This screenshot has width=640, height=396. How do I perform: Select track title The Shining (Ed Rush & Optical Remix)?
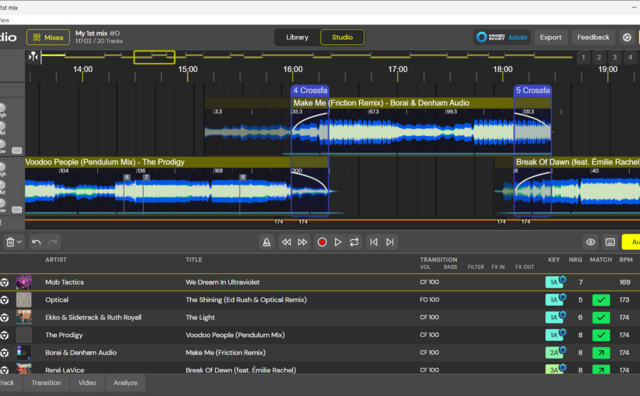click(246, 300)
